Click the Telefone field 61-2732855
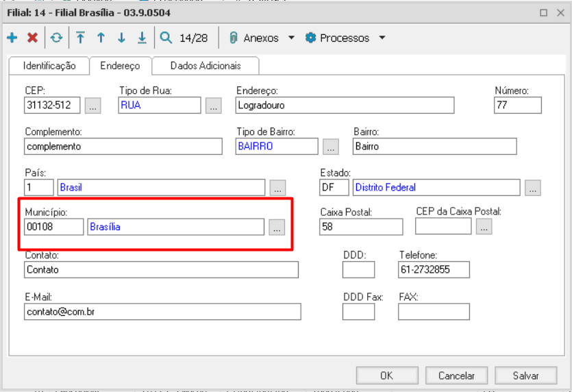 [434, 270]
